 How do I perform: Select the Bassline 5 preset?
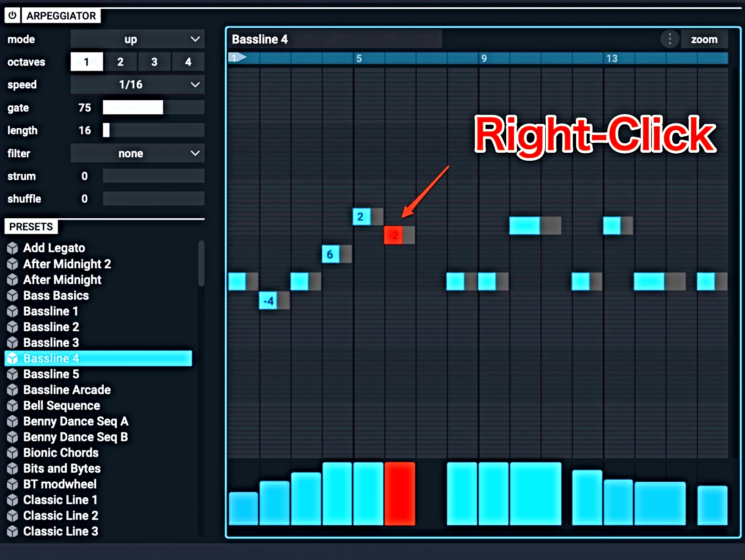click(x=51, y=374)
